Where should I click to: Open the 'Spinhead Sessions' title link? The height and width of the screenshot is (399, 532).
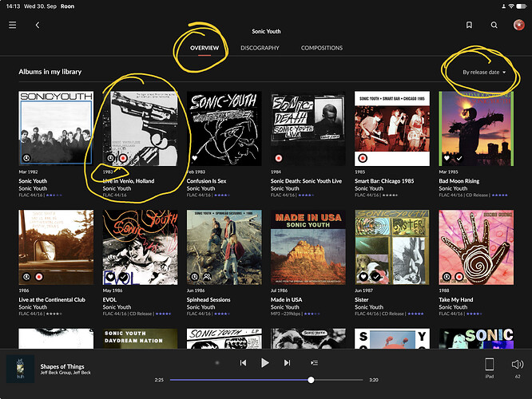pyautogui.click(x=208, y=300)
